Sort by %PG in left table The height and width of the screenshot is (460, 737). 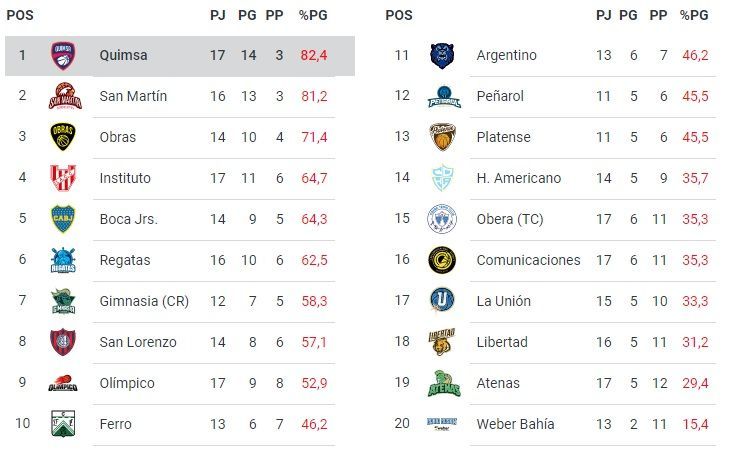(313, 15)
